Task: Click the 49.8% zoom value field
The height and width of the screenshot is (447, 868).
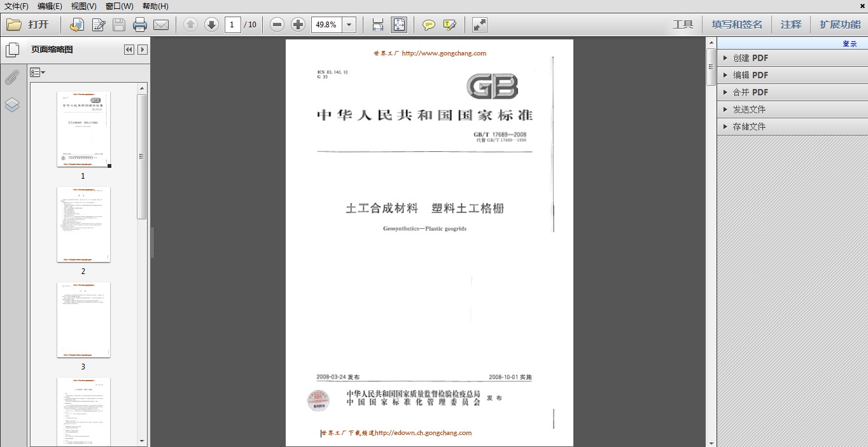Action: click(326, 25)
